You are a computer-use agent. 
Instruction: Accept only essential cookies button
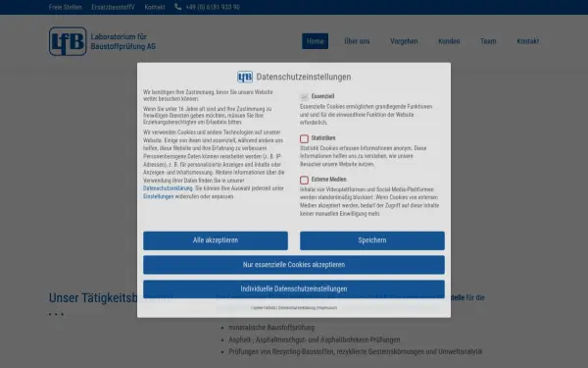click(x=294, y=265)
